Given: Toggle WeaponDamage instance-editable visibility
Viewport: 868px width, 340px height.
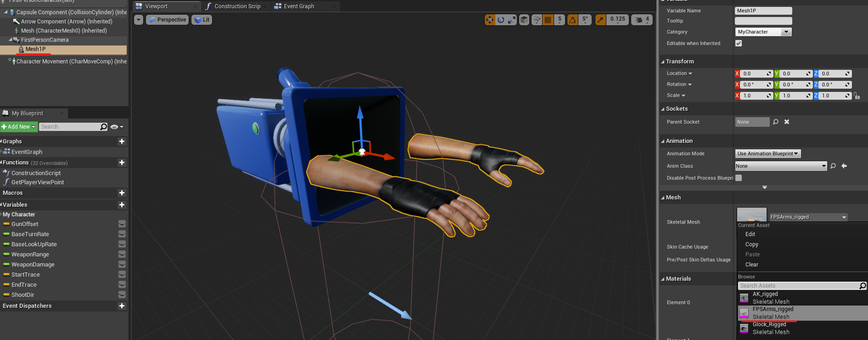Looking at the screenshot, I should point(122,265).
